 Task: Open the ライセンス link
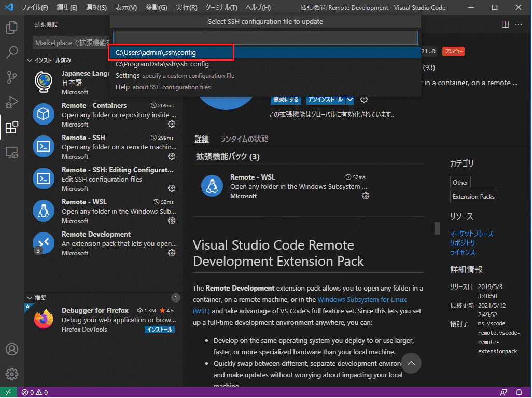[463, 252]
